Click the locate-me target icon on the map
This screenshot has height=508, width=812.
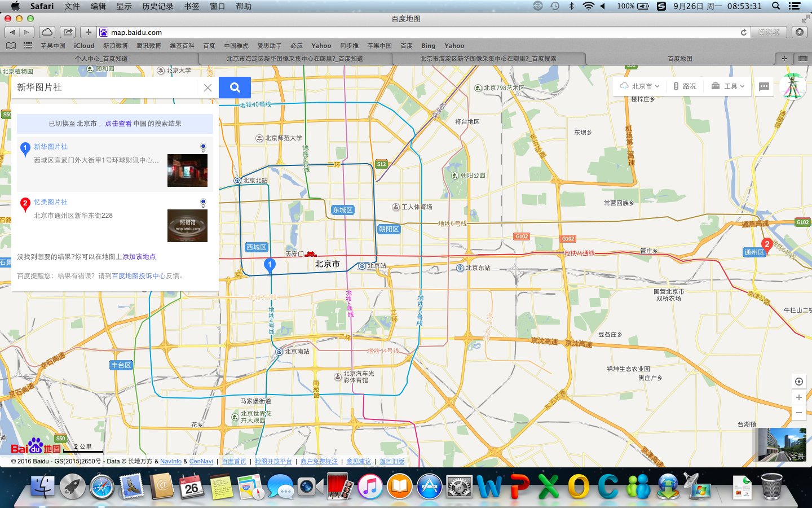(x=798, y=382)
